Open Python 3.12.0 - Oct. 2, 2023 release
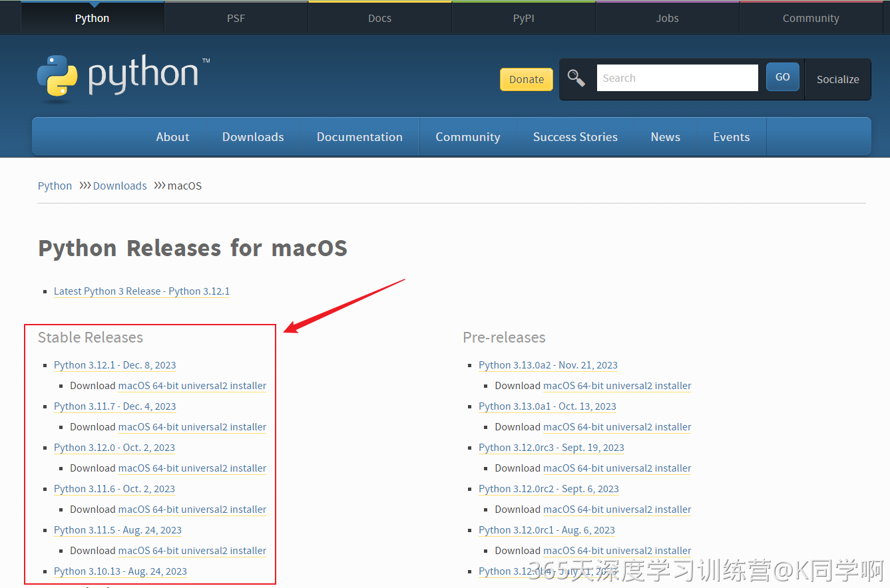Image resolution: width=890 pixels, height=588 pixels. pos(114,448)
